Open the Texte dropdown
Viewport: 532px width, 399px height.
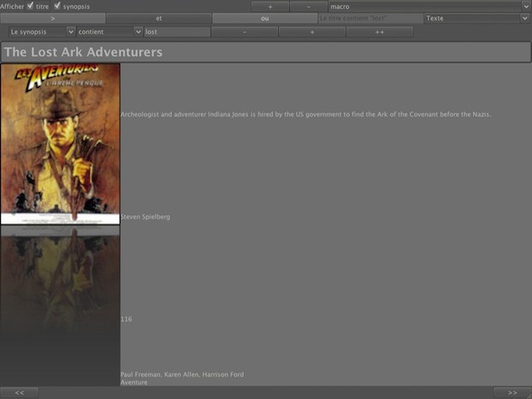(x=476, y=18)
